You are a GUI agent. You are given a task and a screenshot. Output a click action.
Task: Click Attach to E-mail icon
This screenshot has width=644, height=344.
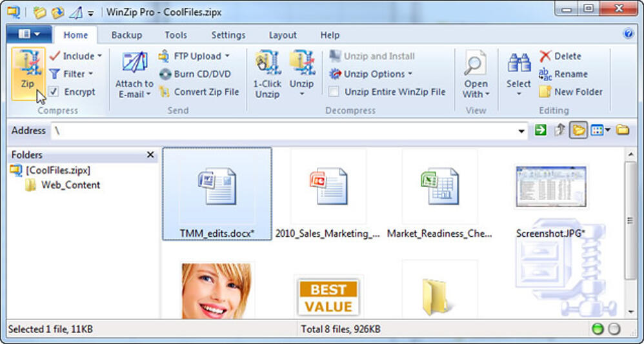[134, 63]
